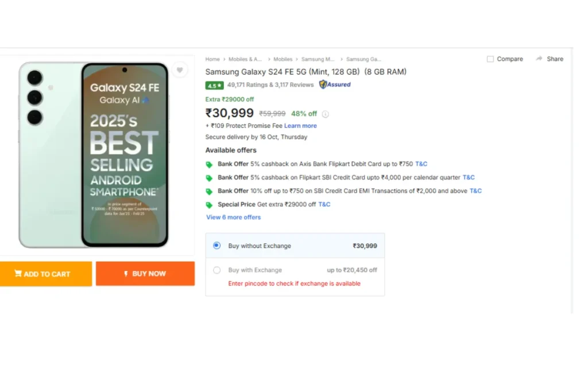Tick the Compare checkbox
The height and width of the screenshot is (392, 588).
tap(490, 59)
